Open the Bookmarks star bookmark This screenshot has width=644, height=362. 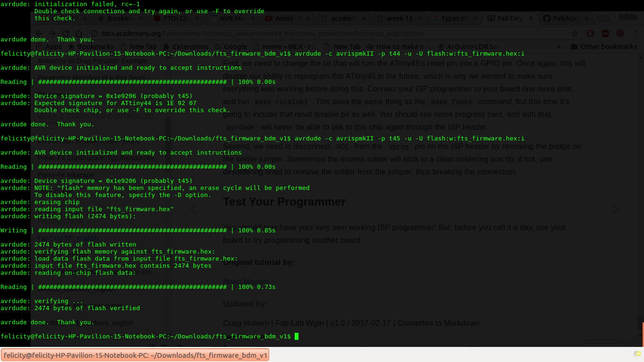point(91,47)
